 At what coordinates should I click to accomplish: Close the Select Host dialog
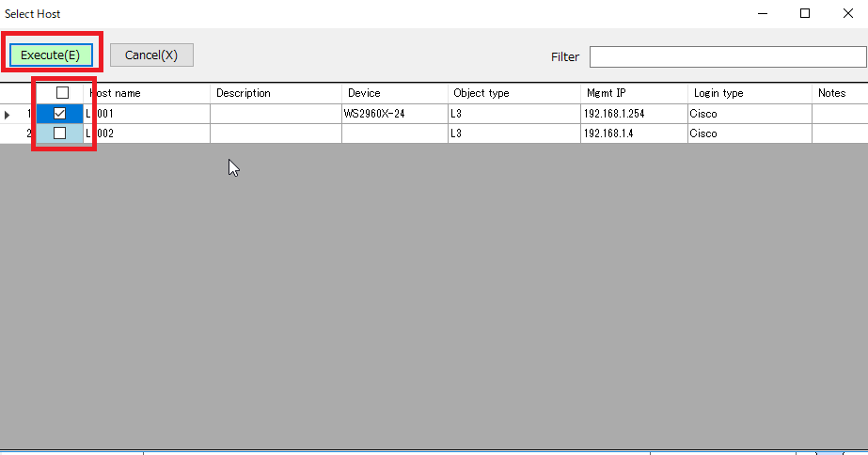pyautogui.click(x=847, y=13)
